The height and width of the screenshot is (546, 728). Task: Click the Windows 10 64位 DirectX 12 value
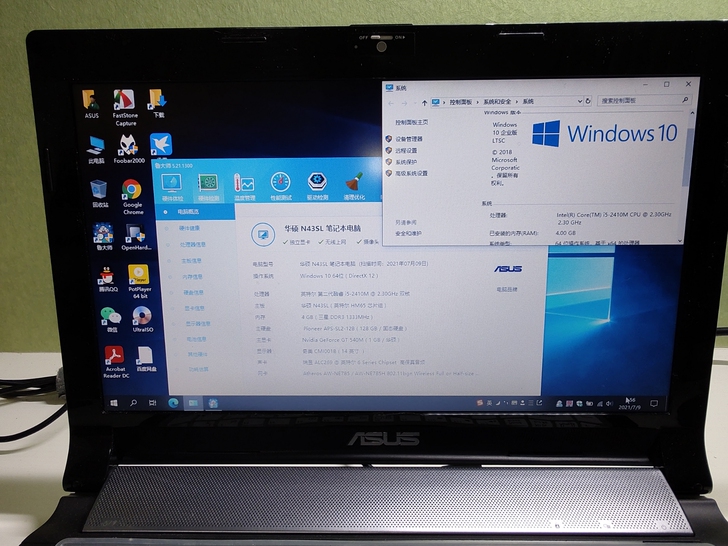click(x=338, y=276)
